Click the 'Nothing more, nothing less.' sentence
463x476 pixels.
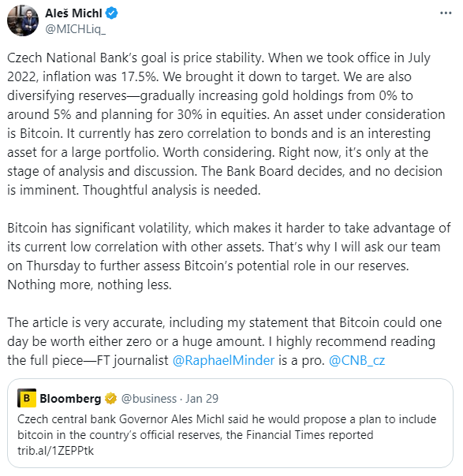tap(89, 284)
